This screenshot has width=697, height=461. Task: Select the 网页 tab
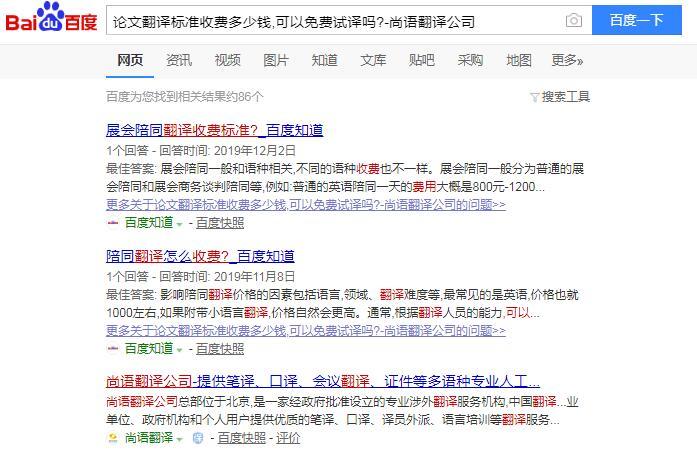click(130, 60)
